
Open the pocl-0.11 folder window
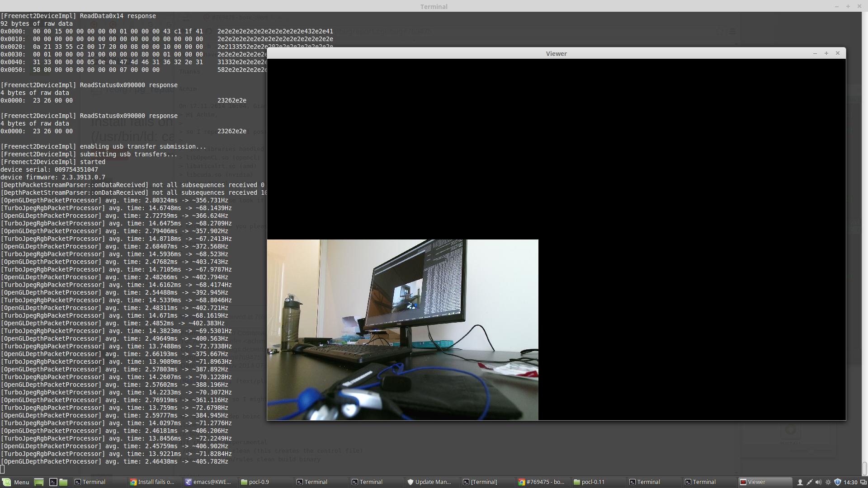(x=589, y=482)
